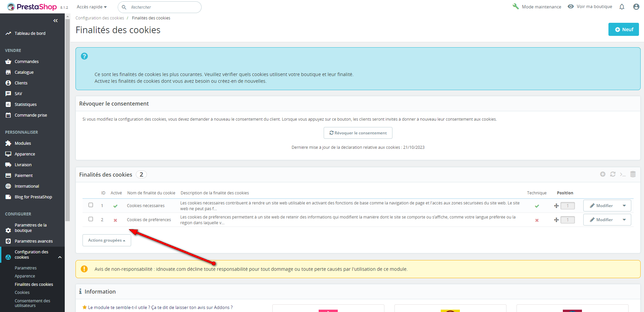Show SQL query terminal icon
644x312 pixels.
pos(623,174)
